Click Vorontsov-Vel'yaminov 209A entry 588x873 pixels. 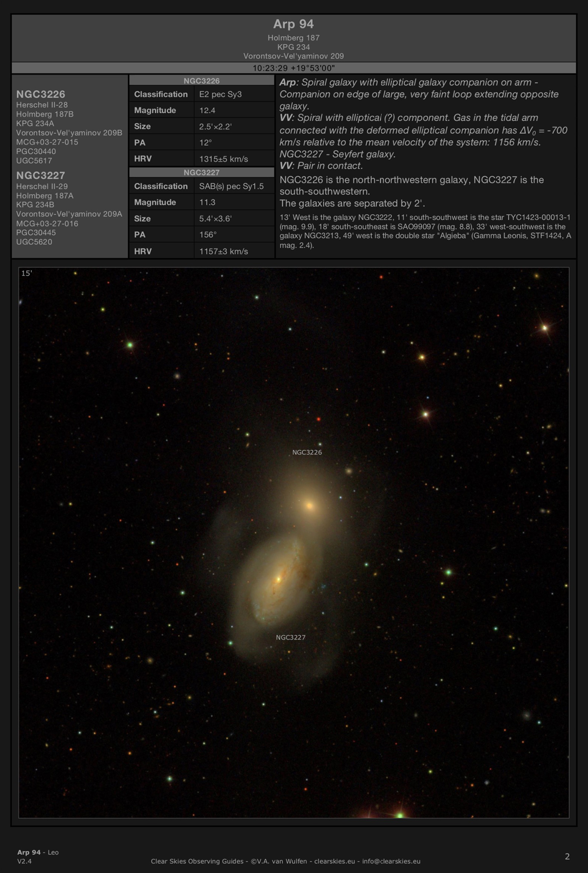(69, 214)
